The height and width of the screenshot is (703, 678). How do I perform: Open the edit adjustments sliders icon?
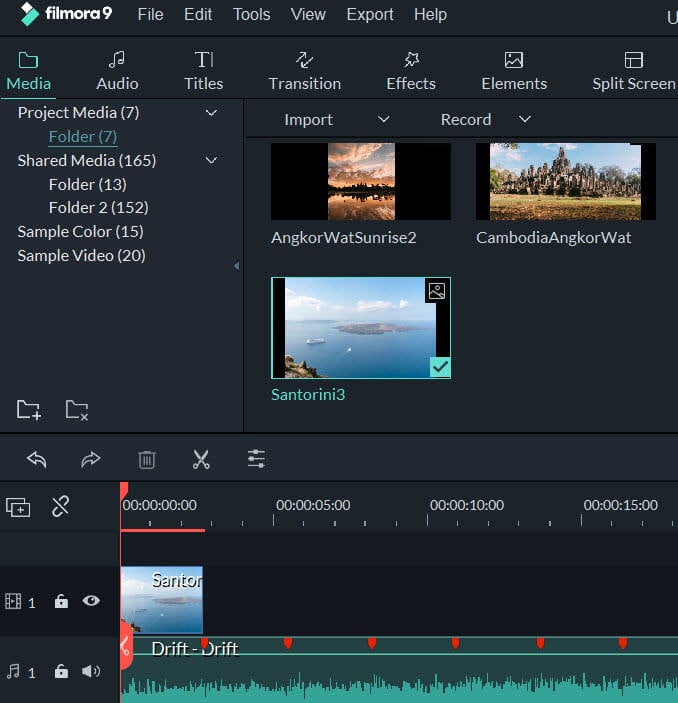coord(256,459)
